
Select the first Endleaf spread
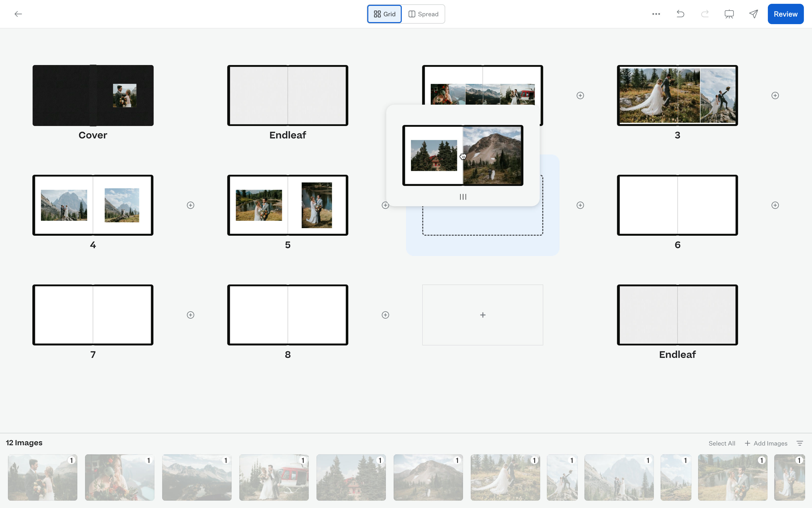(x=287, y=96)
